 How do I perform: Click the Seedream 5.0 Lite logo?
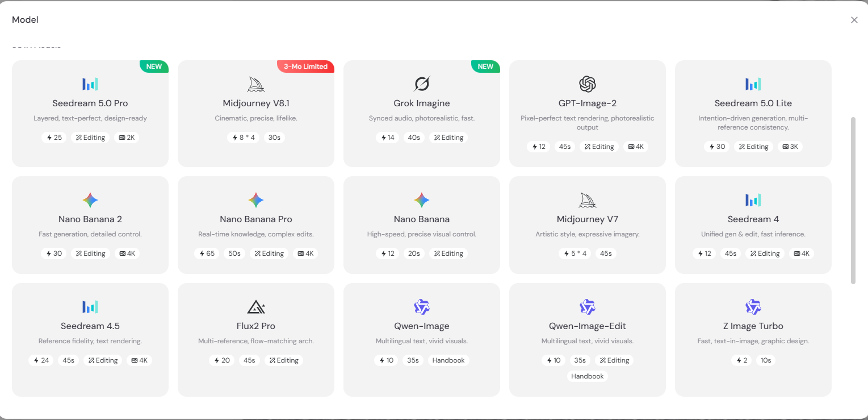(x=753, y=84)
